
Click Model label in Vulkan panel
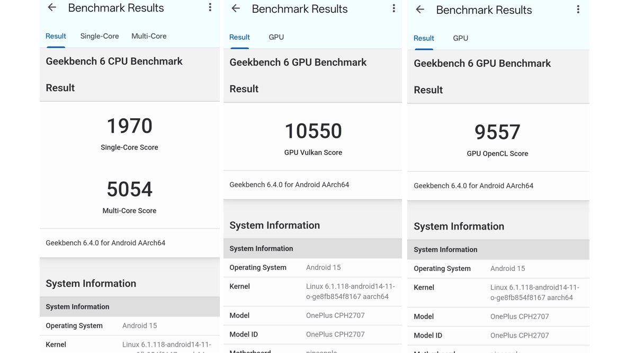[239, 315]
